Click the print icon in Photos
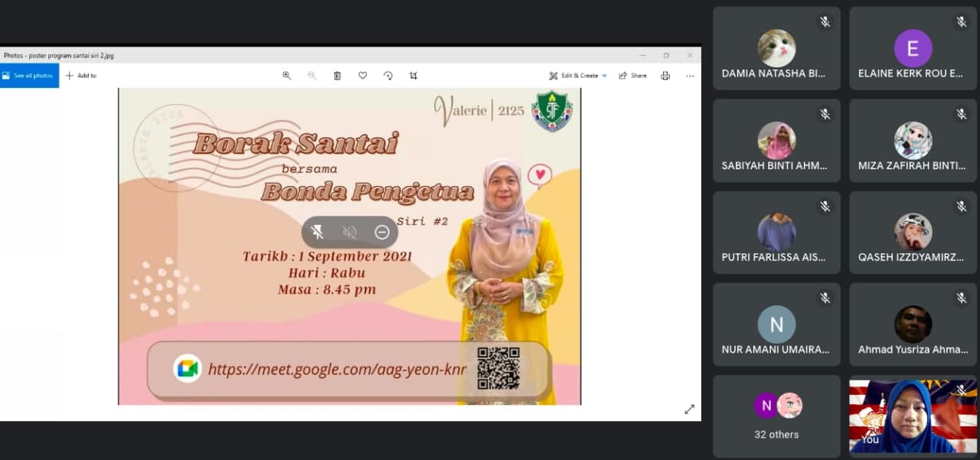This screenshot has width=980, height=460. [665, 76]
